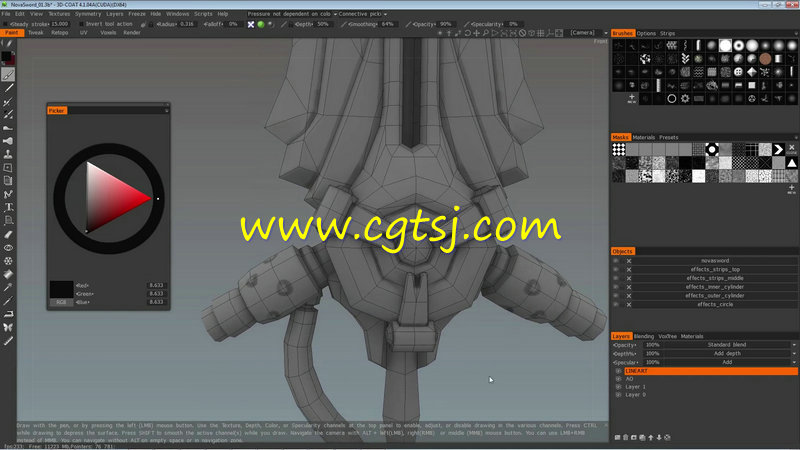
Task: Add a new brush with plus icon
Action: 632,97
